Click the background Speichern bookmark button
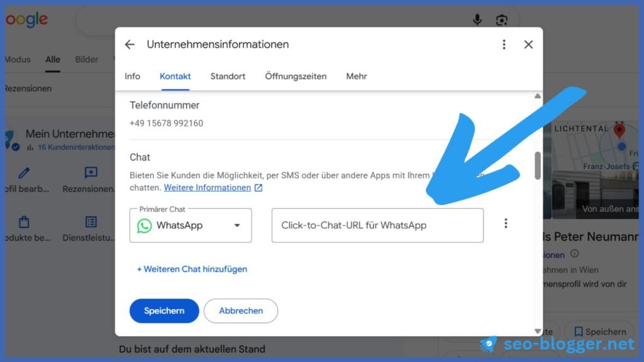This screenshot has height=362, width=644. [600, 332]
